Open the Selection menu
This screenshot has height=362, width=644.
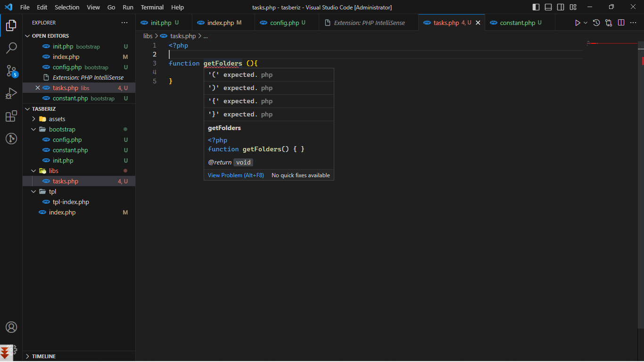[67, 7]
